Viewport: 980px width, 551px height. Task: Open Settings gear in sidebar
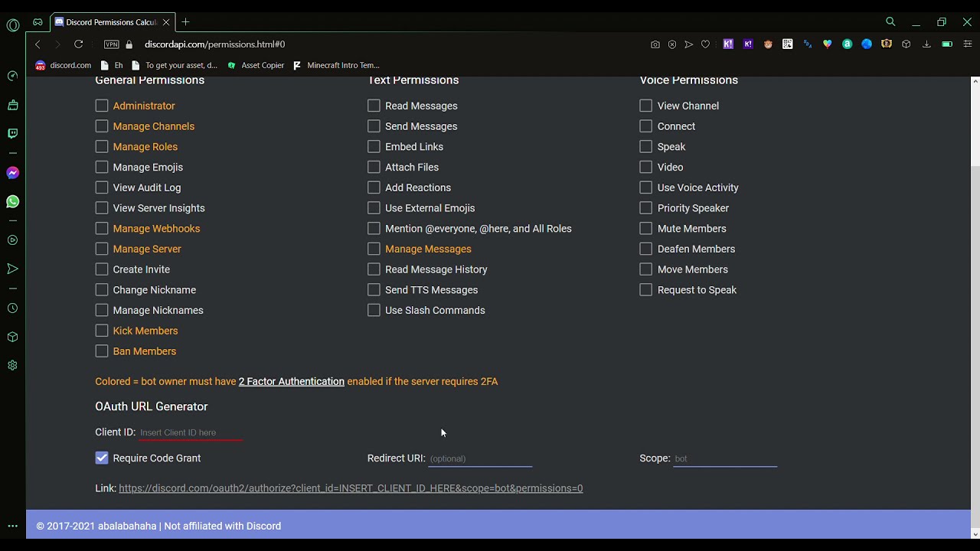click(x=12, y=366)
